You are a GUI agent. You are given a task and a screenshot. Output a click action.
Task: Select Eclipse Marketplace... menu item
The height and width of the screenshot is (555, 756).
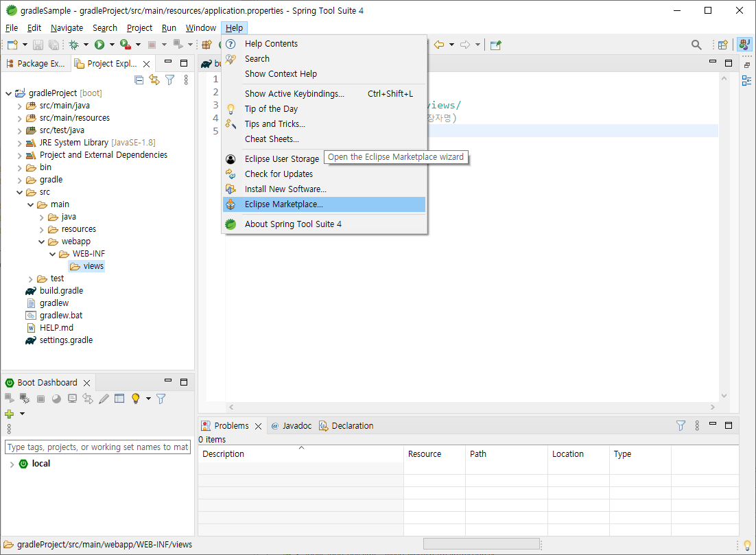[x=324, y=204]
